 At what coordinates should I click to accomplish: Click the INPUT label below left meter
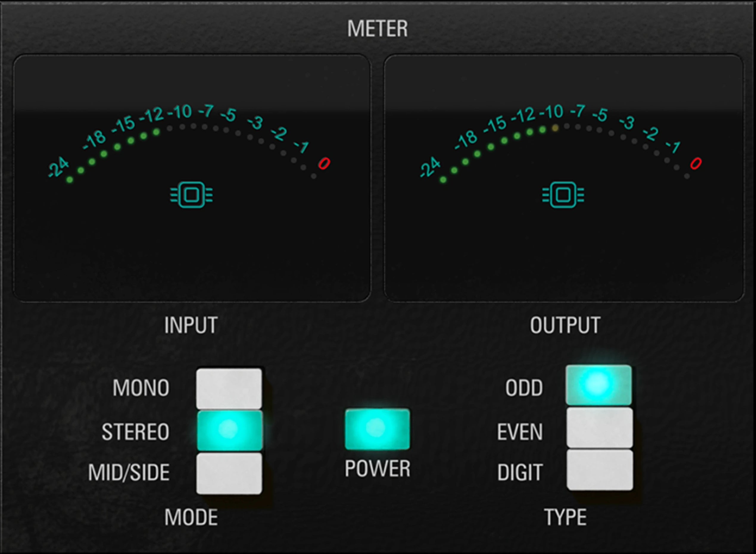(x=191, y=325)
